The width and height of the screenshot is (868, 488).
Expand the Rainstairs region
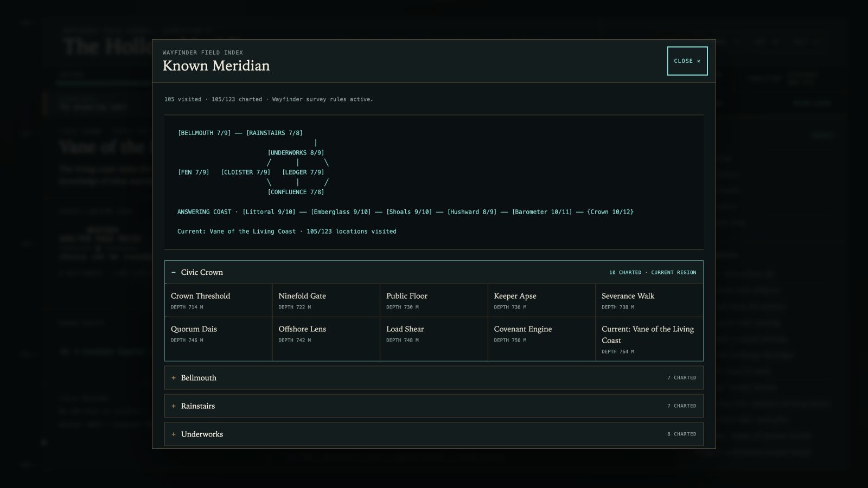coord(433,406)
